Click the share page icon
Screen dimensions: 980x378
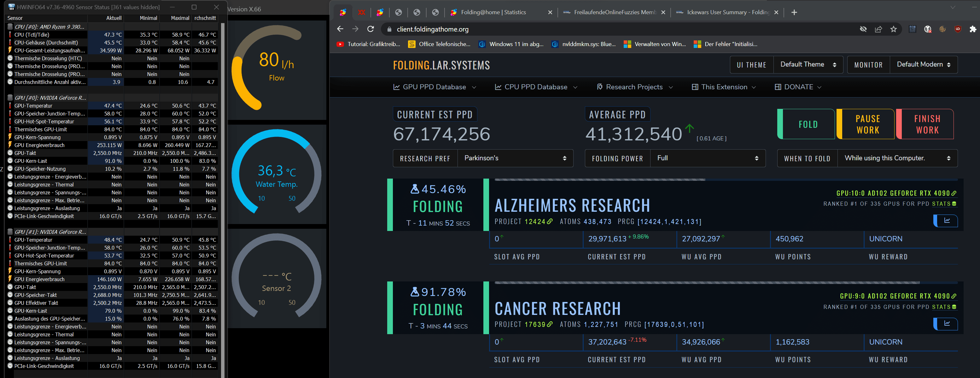pyautogui.click(x=878, y=29)
